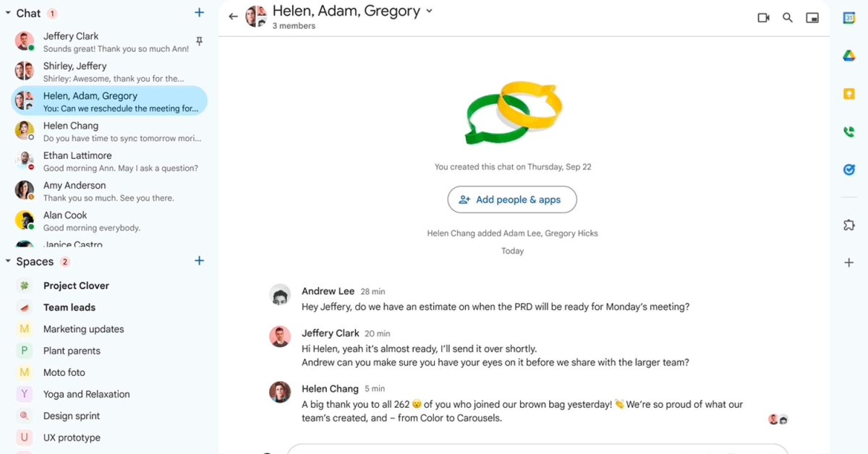The image size is (868, 454).
Task: Open the Team leads space
Action: point(69,307)
